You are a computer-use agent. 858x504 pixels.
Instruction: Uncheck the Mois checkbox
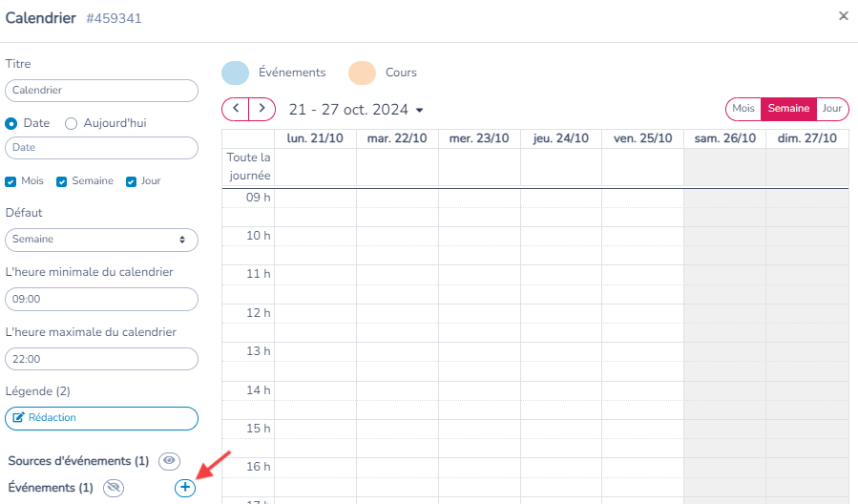click(x=10, y=181)
